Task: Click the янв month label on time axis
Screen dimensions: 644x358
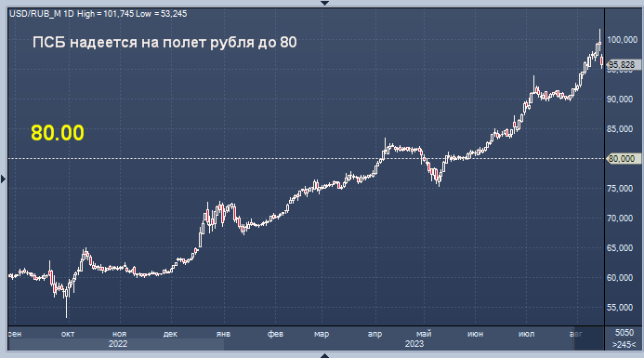Action: pyautogui.click(x=223, y=334)
